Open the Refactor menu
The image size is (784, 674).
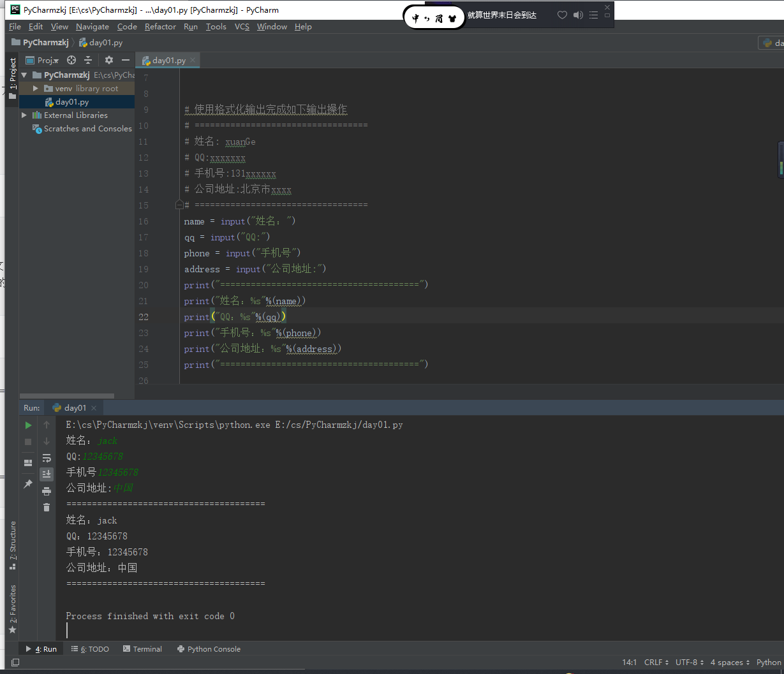point(160,27)
